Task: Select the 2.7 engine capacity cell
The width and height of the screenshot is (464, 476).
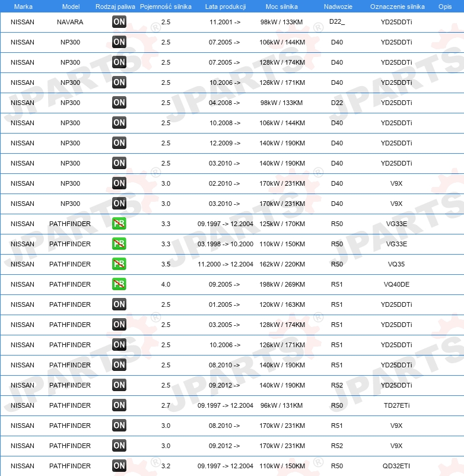Action: (x=166, y=405)
